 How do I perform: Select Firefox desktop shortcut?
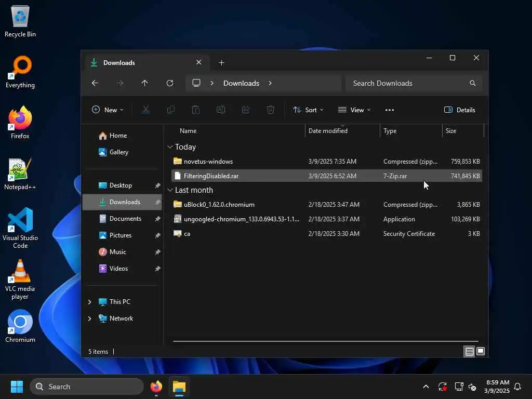click(20, 123)
